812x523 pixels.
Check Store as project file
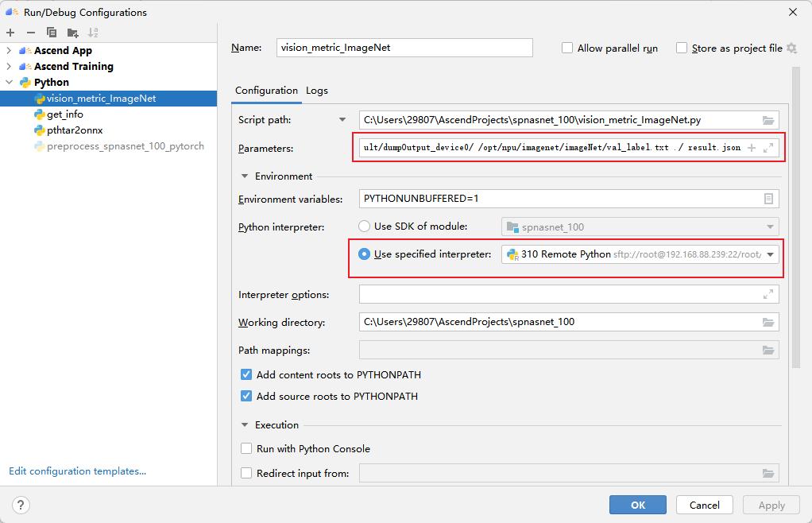681,48
